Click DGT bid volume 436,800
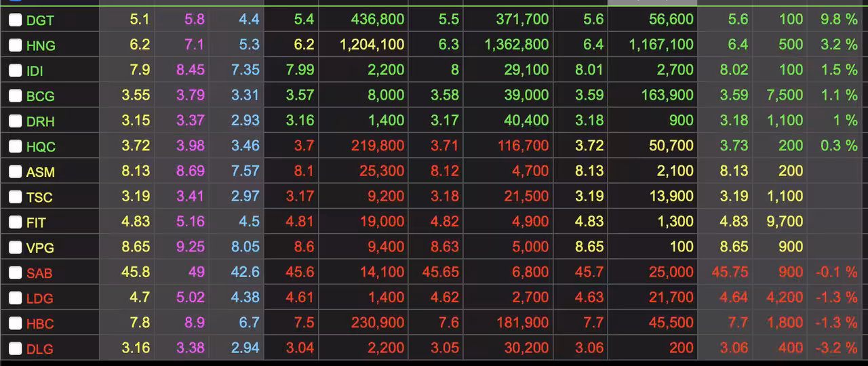 [378, 20]
